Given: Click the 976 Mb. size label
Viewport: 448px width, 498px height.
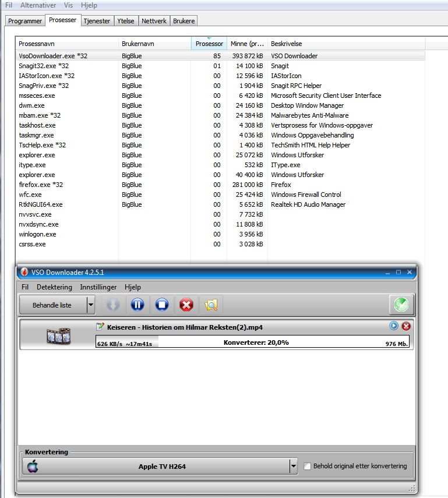Looking at the screenshot, I should pos(397,344).
